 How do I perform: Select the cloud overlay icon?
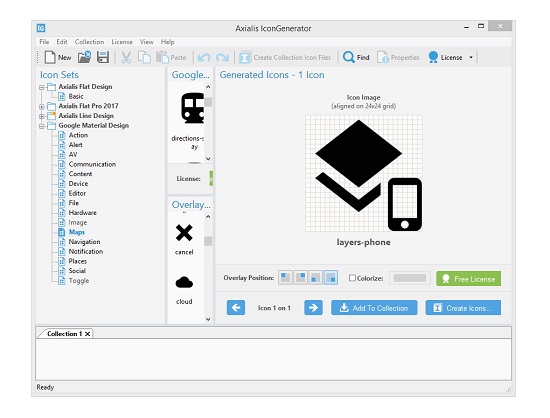tap(184, 282)
